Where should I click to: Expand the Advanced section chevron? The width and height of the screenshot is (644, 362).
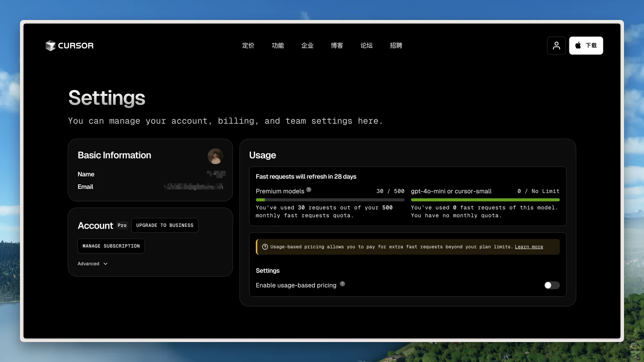(105, 264)
